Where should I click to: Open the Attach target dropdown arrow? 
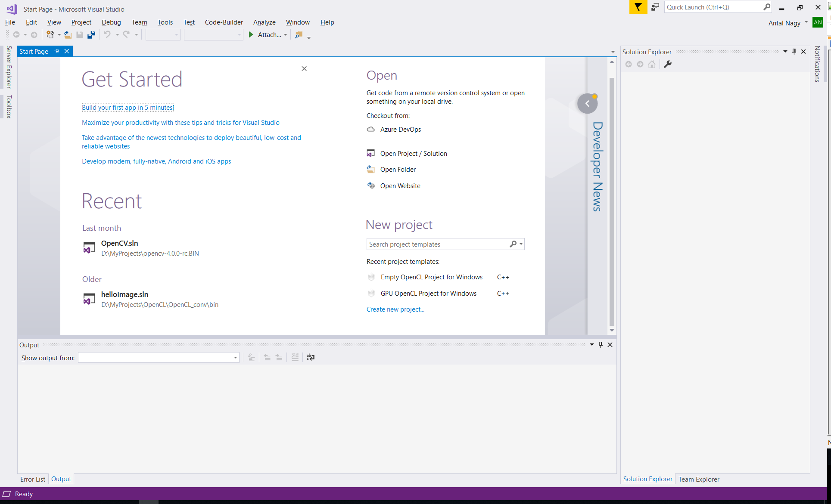[286, 35]
